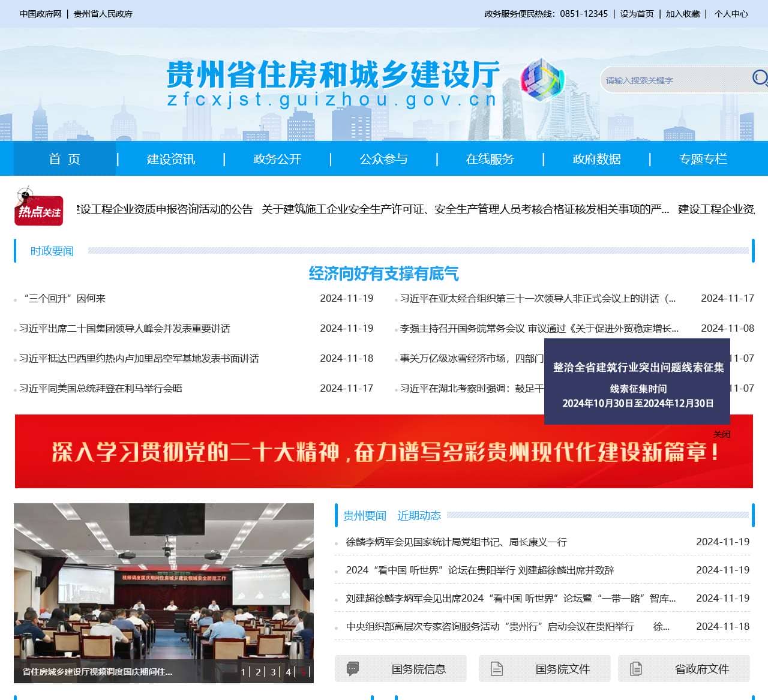Open the 专题专栏 menu
The image size is (768, 700).
click(x=703, y=158)
